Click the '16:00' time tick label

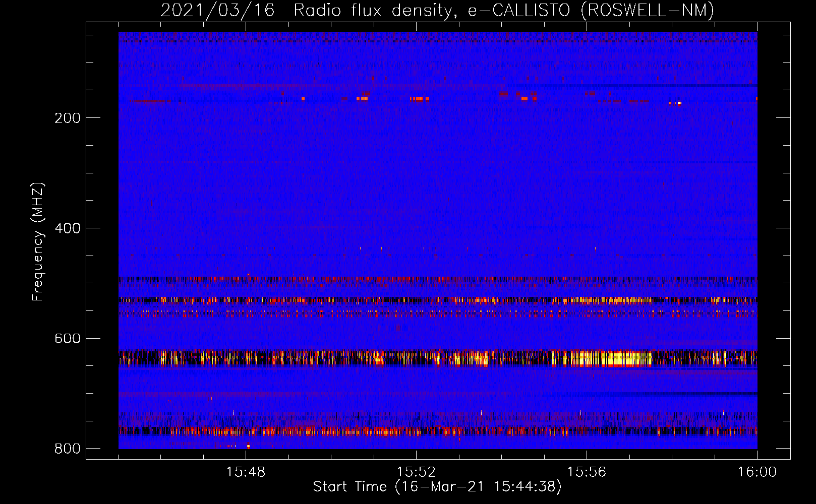[x=757, y=472]
